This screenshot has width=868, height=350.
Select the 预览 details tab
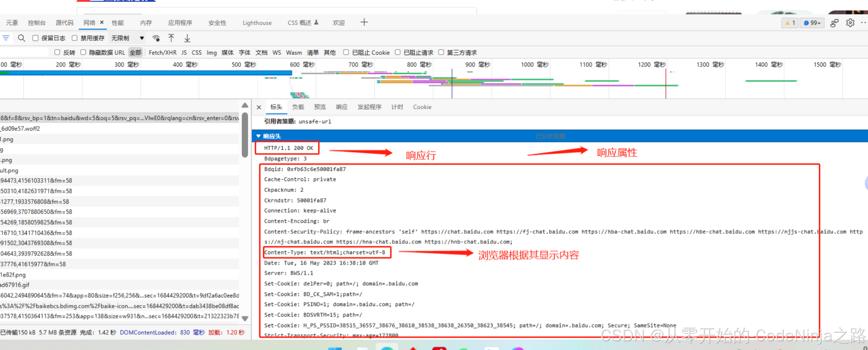pyautogui.click(x=320, y=107)
